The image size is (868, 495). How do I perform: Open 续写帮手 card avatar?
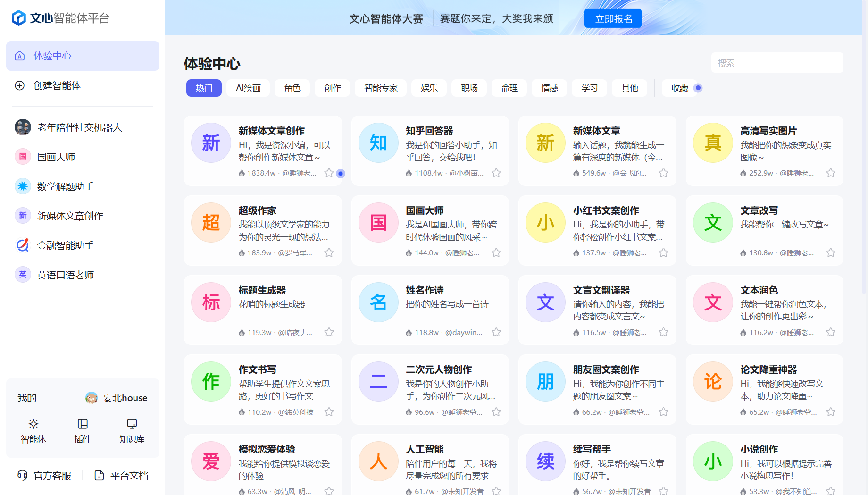[546, 461]
